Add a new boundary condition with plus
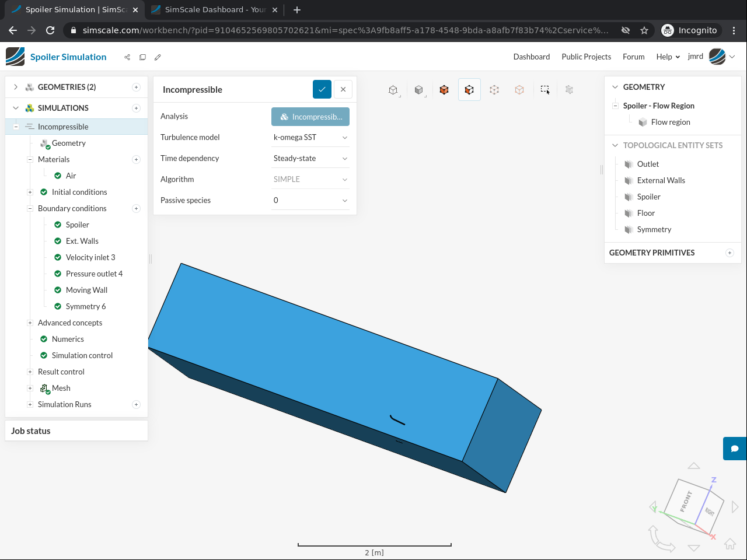This screenshot has height=560, width=747. (136, 208)
